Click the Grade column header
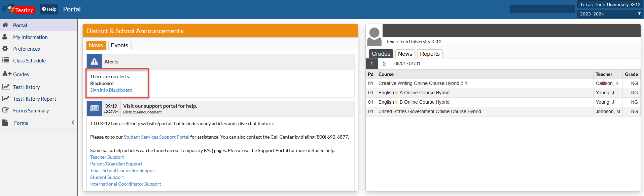644x196 pixels. [631, 74]
